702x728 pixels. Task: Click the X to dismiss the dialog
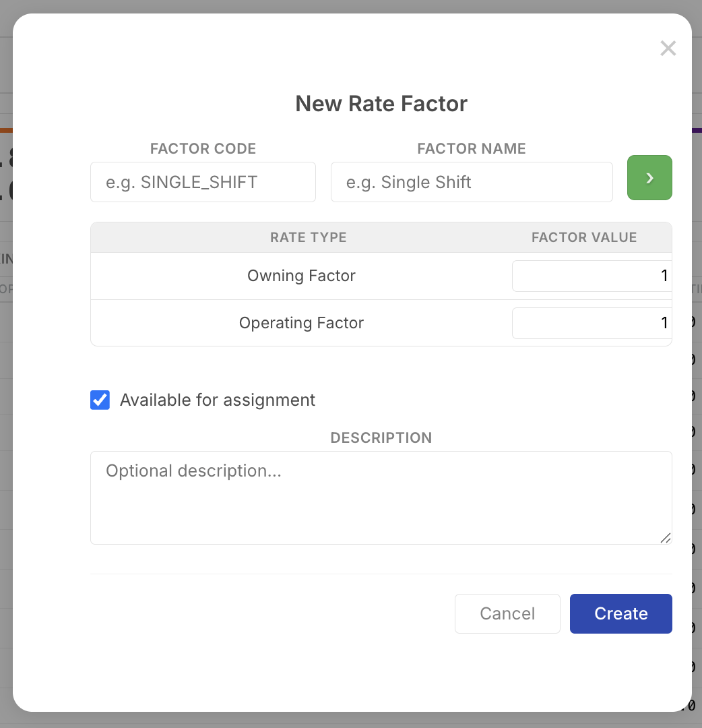click(x=668, y=48)
